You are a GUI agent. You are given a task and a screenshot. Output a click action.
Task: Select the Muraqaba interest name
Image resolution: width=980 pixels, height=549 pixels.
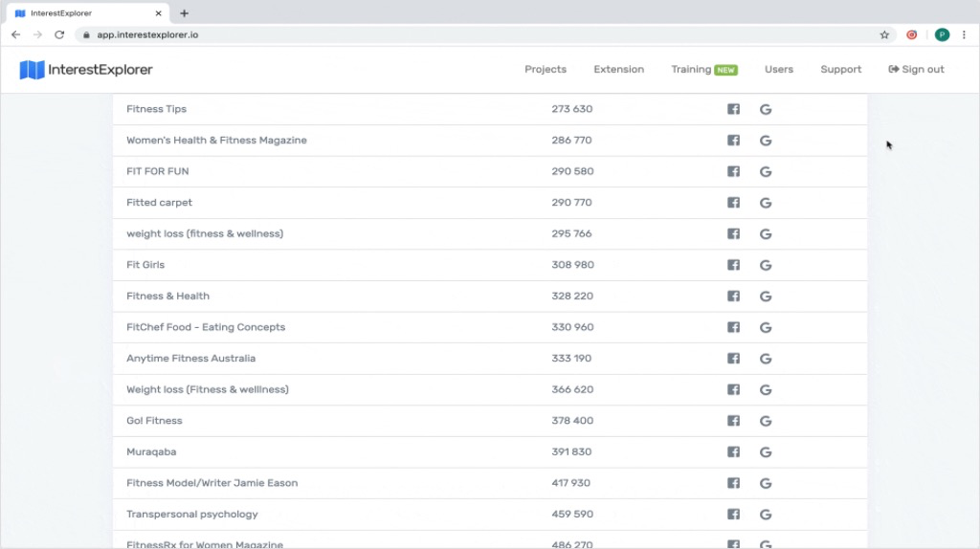[151, 451]
